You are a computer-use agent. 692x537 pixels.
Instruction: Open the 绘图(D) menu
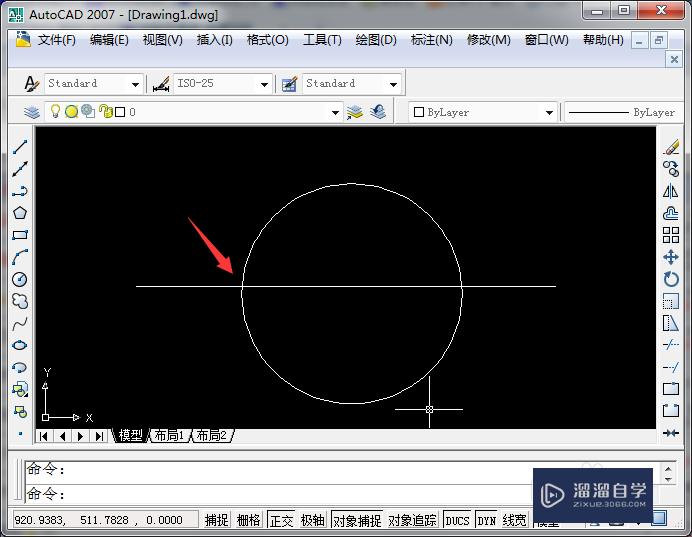tap(376, 40)
